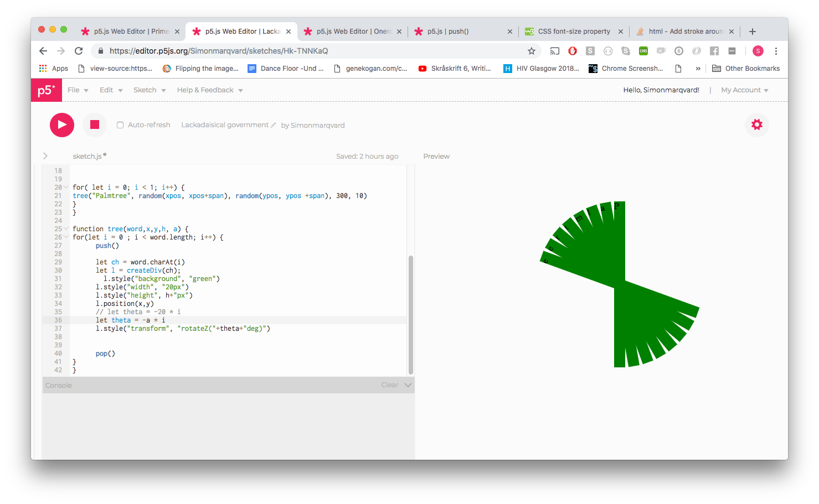Click the code editor vertical scrollbar

pyautogui.click(x=410, y=315)
